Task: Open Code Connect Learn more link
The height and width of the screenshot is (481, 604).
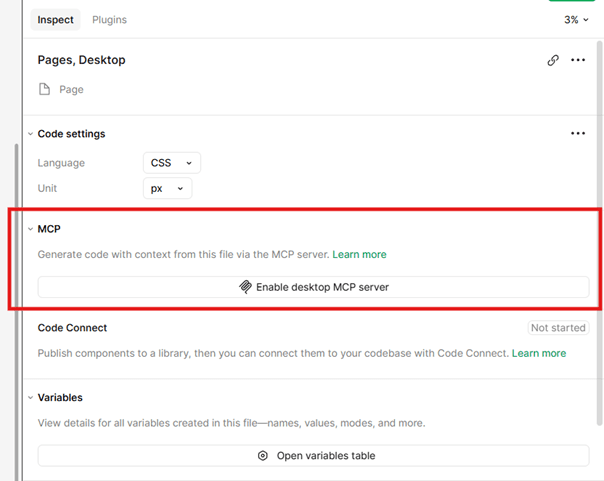Action: [x=539, y=353]
